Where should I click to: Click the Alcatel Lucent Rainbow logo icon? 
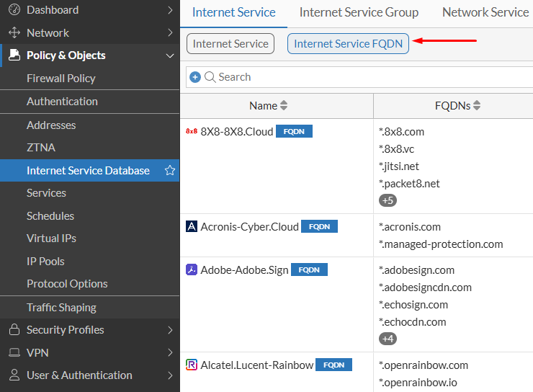coord(192,365)
